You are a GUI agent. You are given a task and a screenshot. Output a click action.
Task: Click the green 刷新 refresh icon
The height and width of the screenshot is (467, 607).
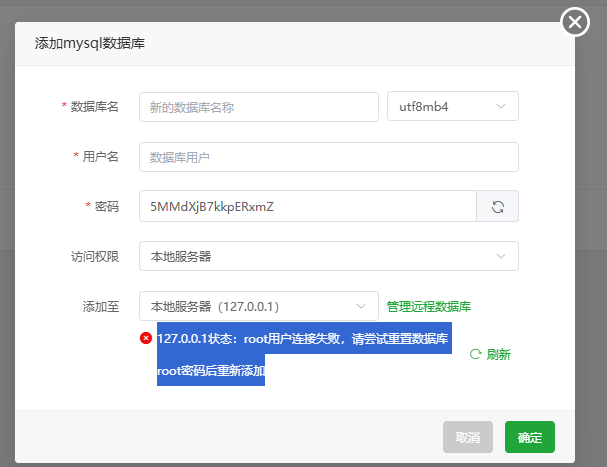point(475,354)
